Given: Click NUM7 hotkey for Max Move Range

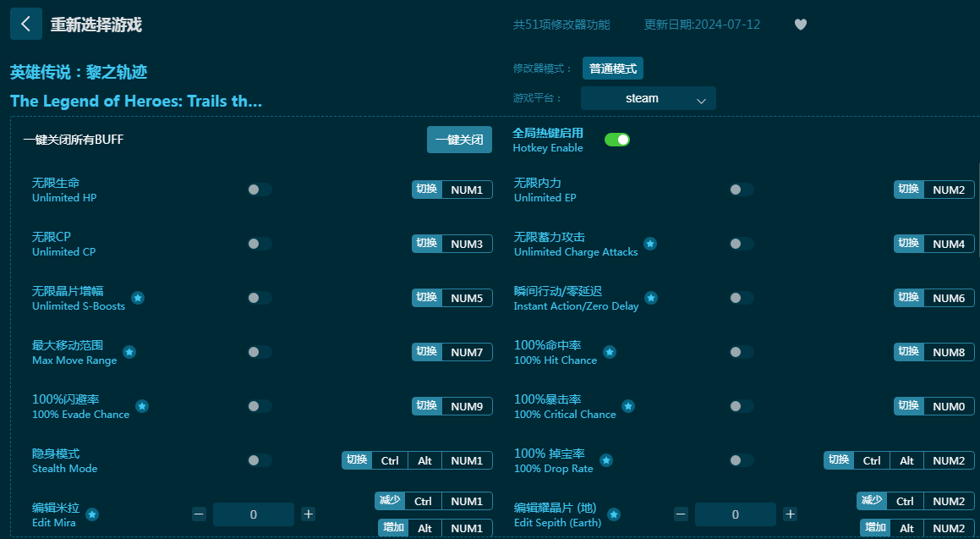Looking at the screenshot, I should pyautogui.click(x=467, y=352).
